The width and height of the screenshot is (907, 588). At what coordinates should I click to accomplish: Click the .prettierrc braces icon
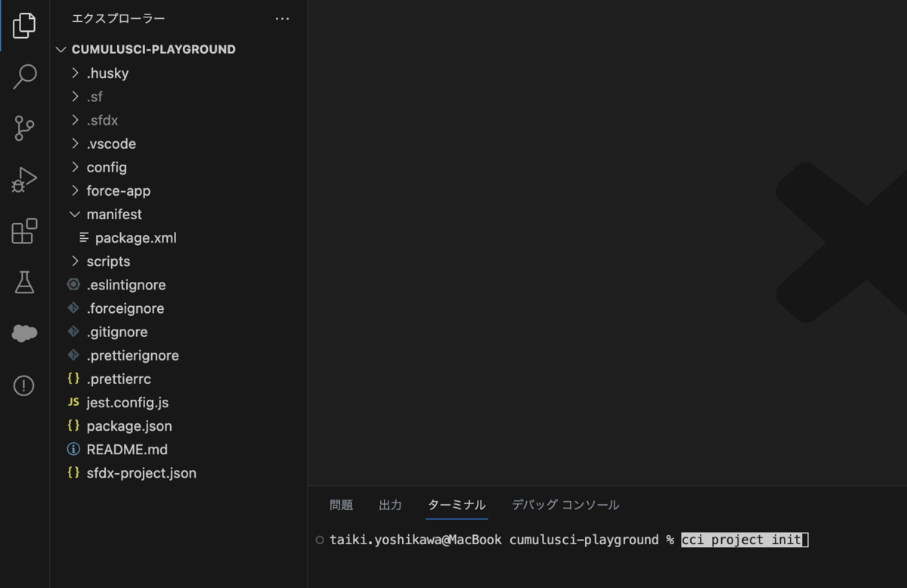(x=73, y=379)
